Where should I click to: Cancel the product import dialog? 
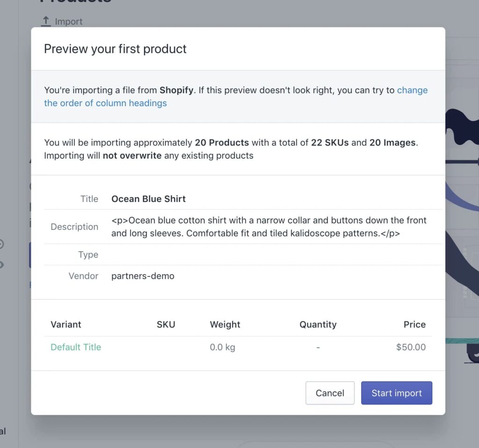[x=330, y=393]
